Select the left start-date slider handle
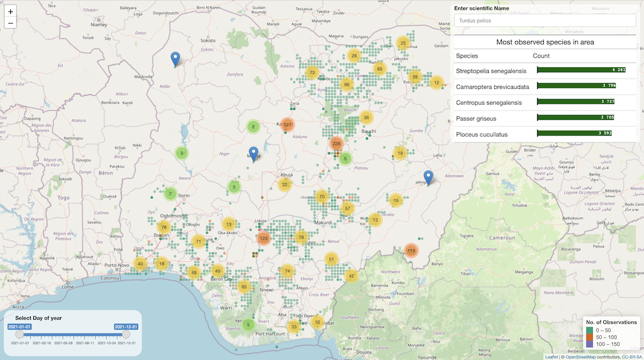Image resolution: width=644 pixels, height=360 pixels. (x=19, y=334)
